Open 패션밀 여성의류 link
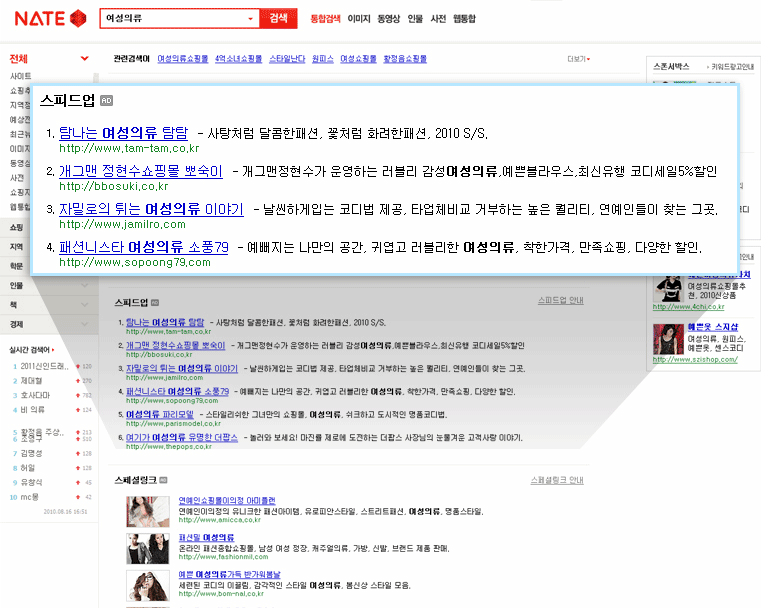Viewport: 770px width, 608px height. pos(206,538)
